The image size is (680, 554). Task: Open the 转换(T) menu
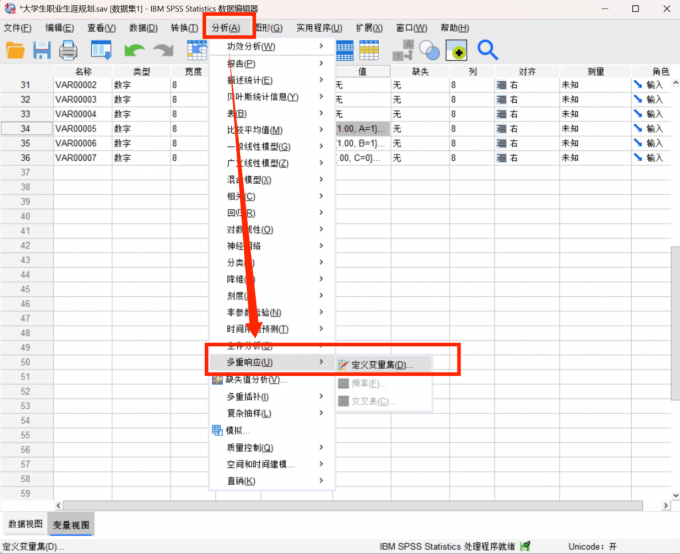184,28
